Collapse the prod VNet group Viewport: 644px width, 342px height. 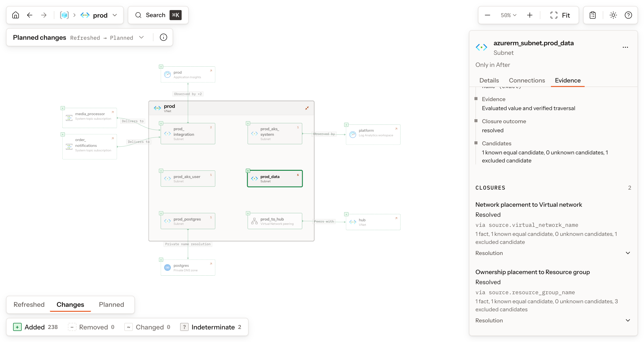307,108
